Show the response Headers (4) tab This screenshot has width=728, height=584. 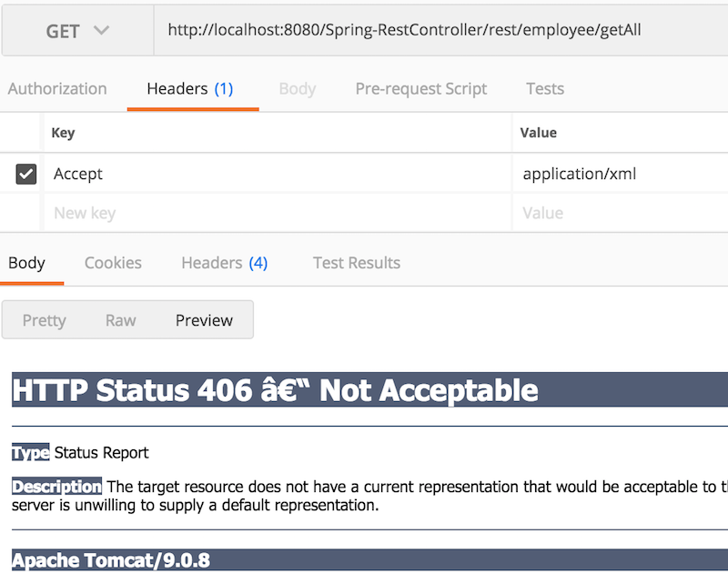224,263
